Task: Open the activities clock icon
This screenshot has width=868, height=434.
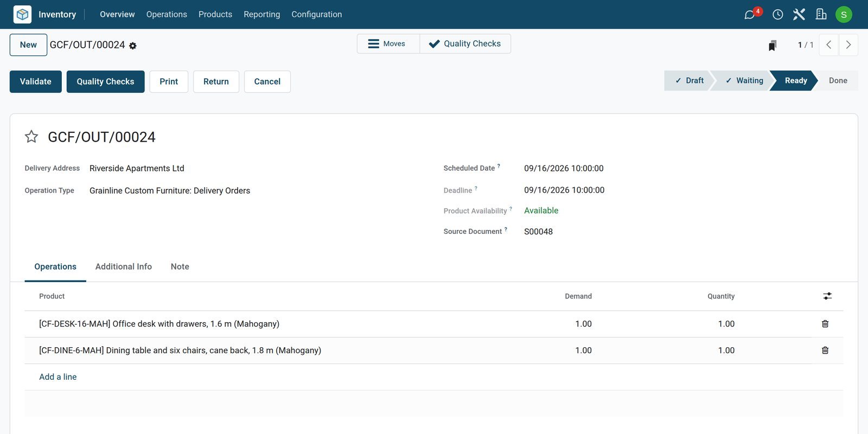Action: [x=778, y=15]
